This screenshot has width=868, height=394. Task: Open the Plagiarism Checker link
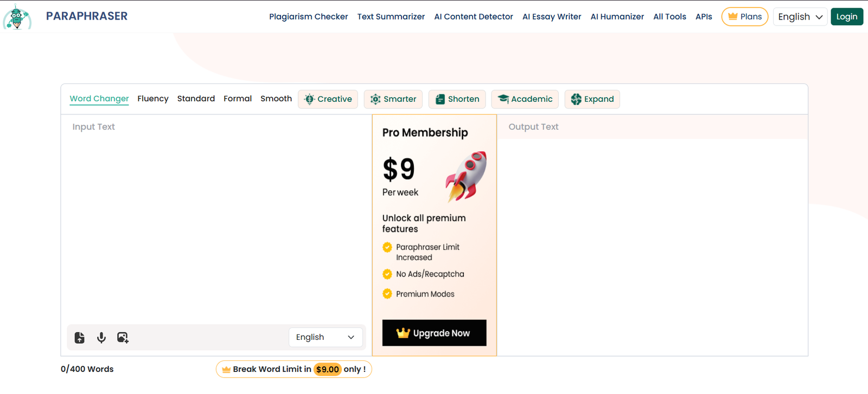308,17
